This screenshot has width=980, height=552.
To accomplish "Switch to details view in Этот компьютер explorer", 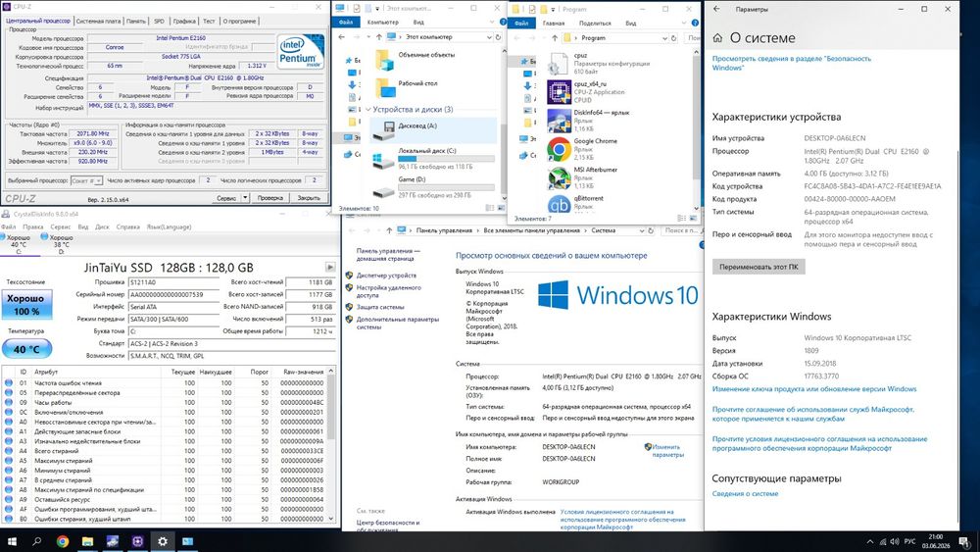I will click(x=489, y=208).
